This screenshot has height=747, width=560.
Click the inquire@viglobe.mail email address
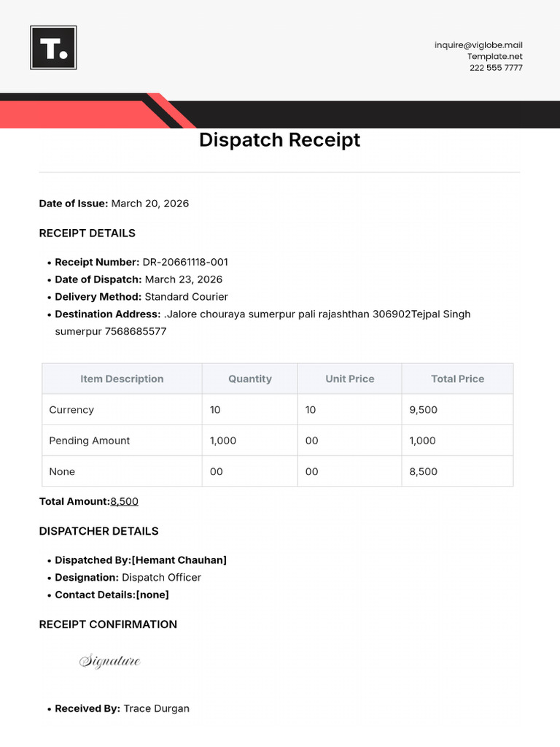point(478,45)
